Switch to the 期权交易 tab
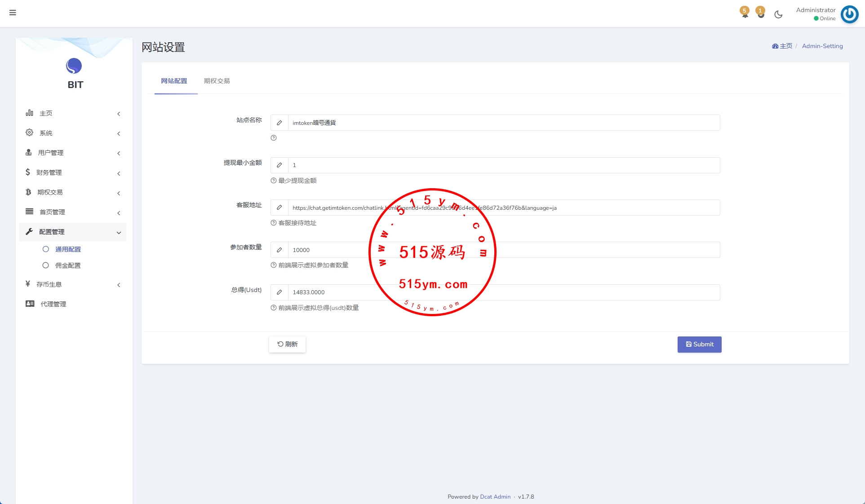The width and height of the screenshot is (865, 504). pyautogui.click(x=217, y=81)
